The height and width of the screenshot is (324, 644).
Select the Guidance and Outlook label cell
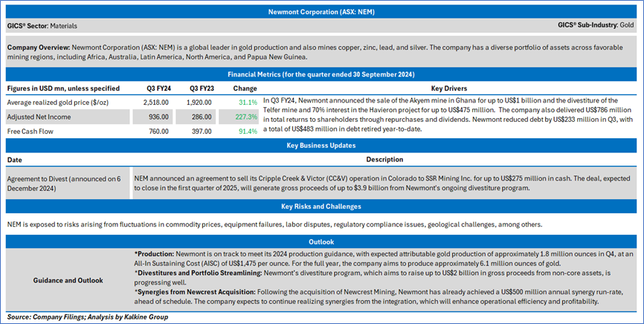pos(68,280)
